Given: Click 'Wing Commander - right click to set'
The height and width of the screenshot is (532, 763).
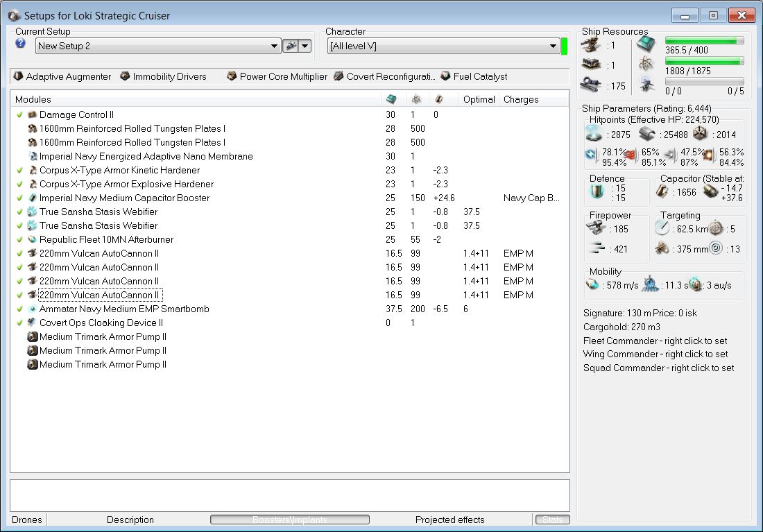Looking at the screenshot, I should (655, 354).
